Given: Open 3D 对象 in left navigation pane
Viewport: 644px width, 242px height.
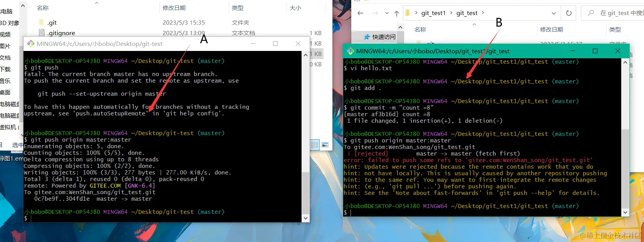Looking at the screenshot, I should pos(10,23).
